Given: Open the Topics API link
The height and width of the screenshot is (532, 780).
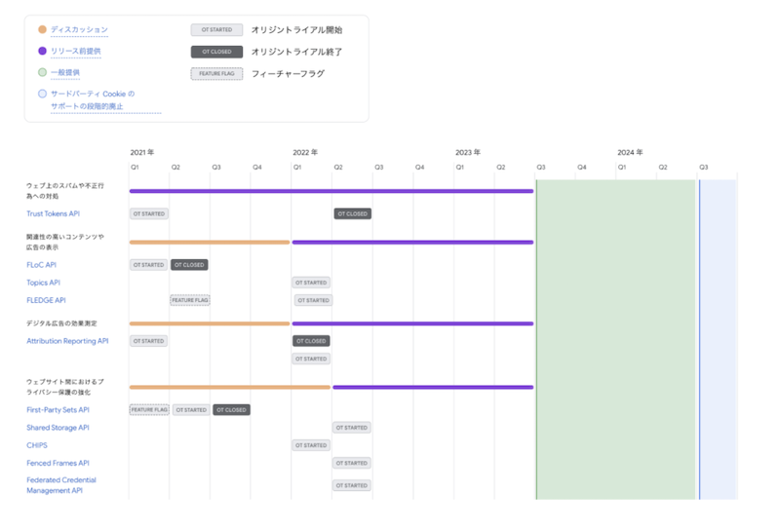Looking at the screenshot, I should point(43,283).
